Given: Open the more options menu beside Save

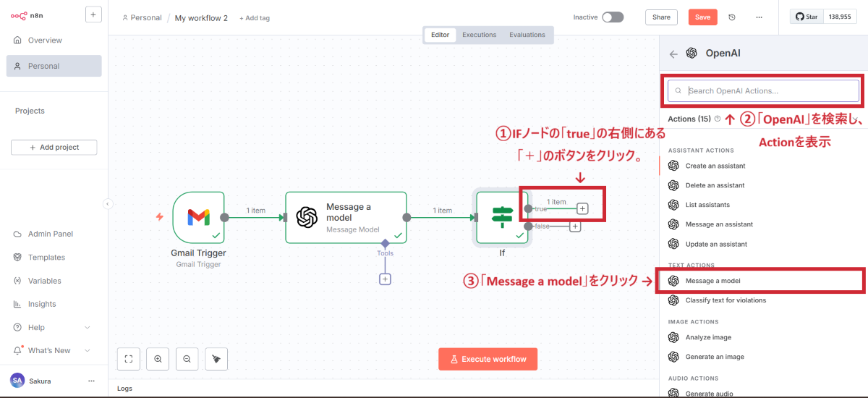Looking at the screenshot, I should [759, 17].
